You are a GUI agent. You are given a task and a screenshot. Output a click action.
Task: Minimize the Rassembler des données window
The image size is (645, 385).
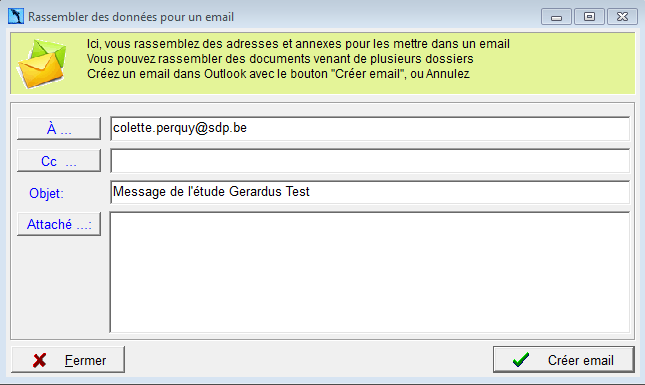(x=556, y=17)
